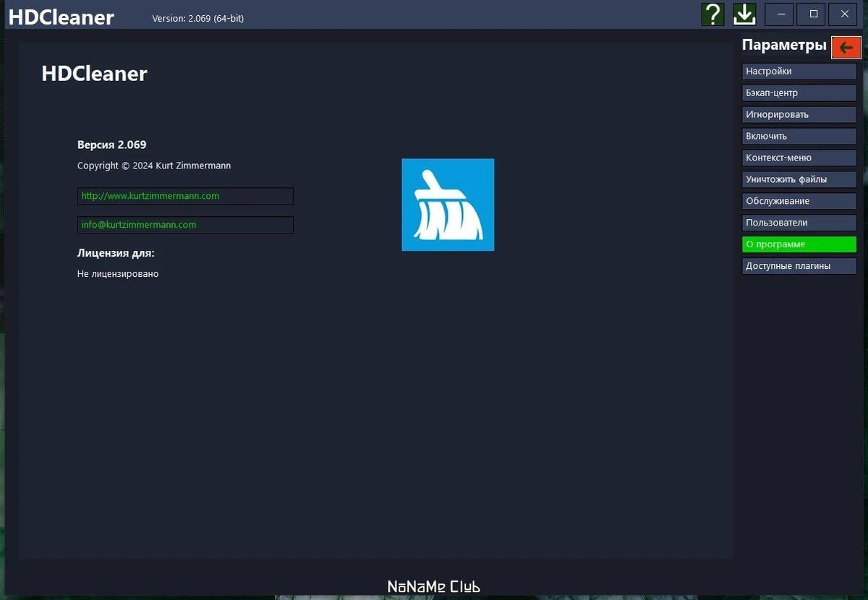Screen dimensions: 868x600
Task: Click the 'Версия 2.069' text
Action: click(112, 145)
